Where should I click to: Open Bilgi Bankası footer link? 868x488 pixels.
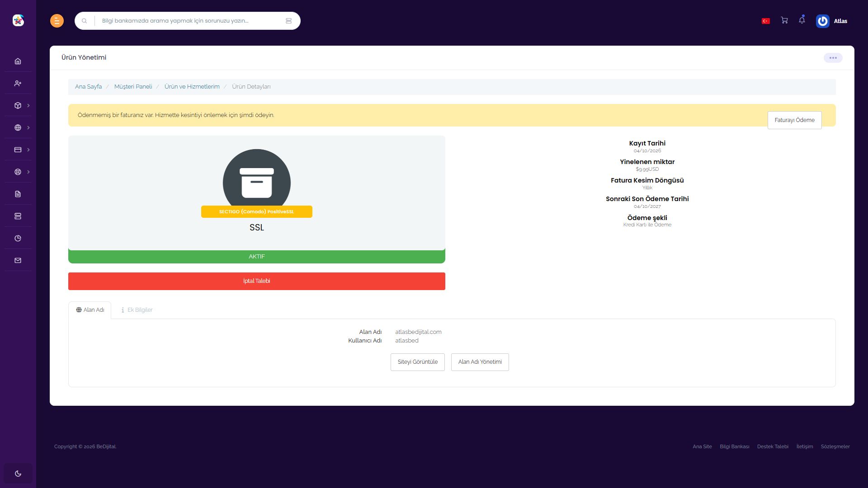pos(734,446)
